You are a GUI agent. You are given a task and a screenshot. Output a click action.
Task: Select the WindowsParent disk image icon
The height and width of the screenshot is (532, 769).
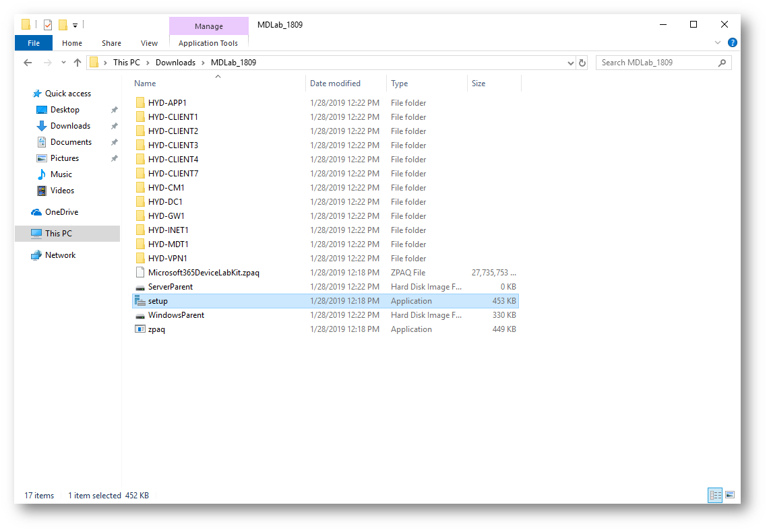140,316
